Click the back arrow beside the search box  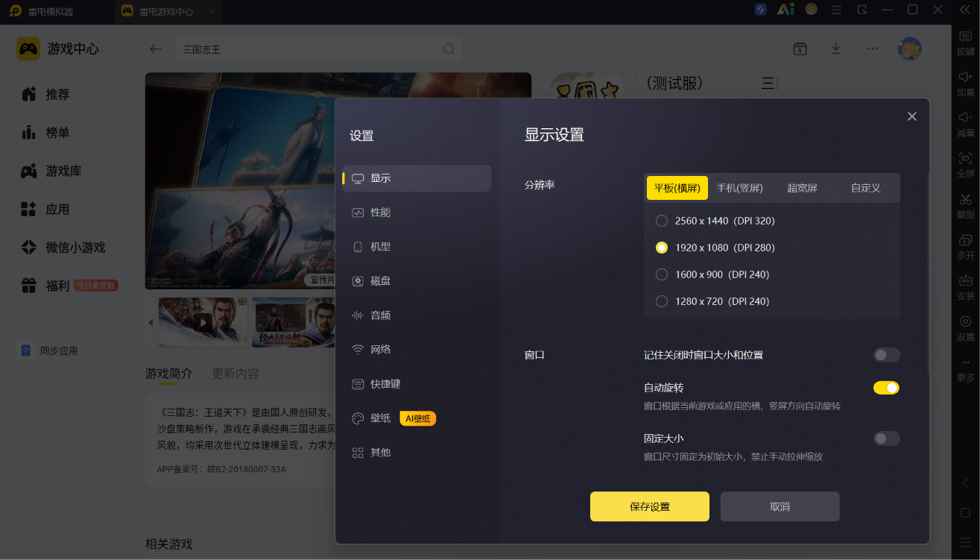[x=155, y=49]
